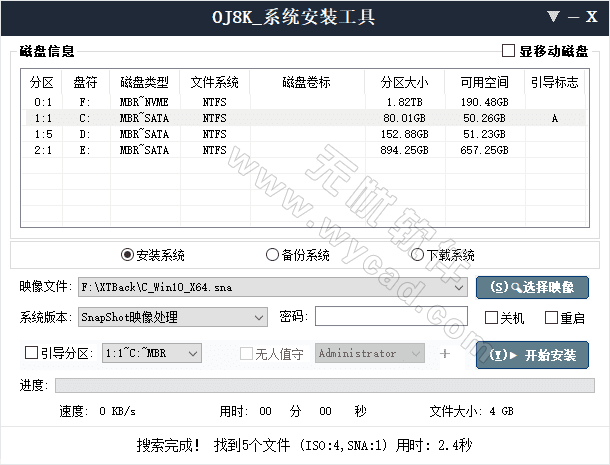Click the 选择映像 button
This screenshot has width=610, height=465.
(x=532, y=287)
